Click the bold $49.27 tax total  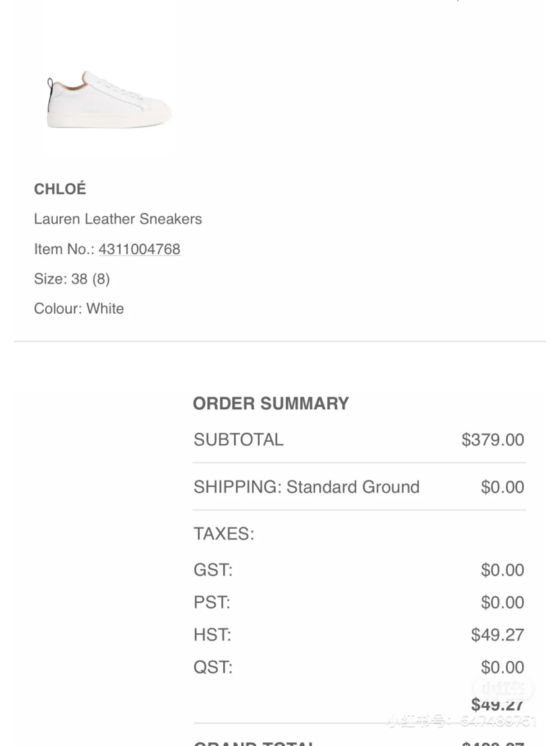click(497, 704)
